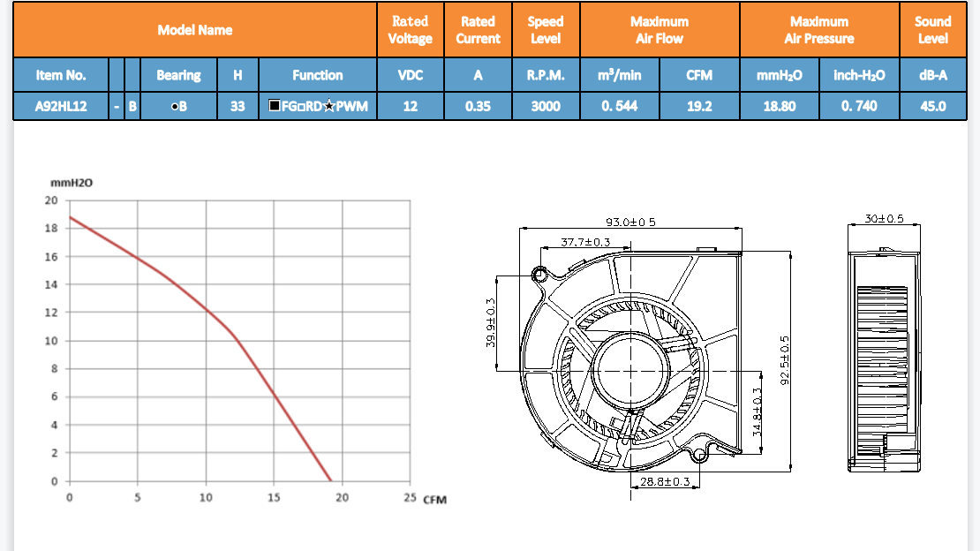Image resolution: width=980 pixels, height=551 pixels.
Task: Click the 93.0±0.5 width dimension label
Action: [630, 222]
